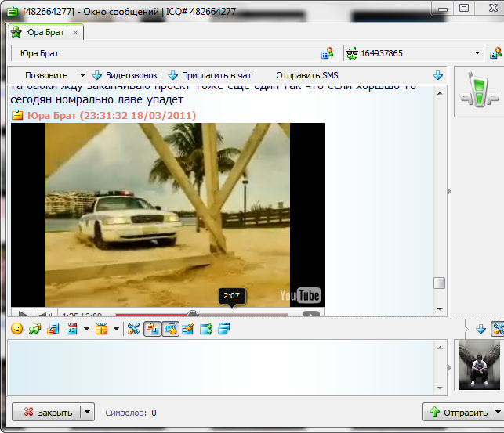Expand the gift icon dropdown arrow

coord(116,329)
